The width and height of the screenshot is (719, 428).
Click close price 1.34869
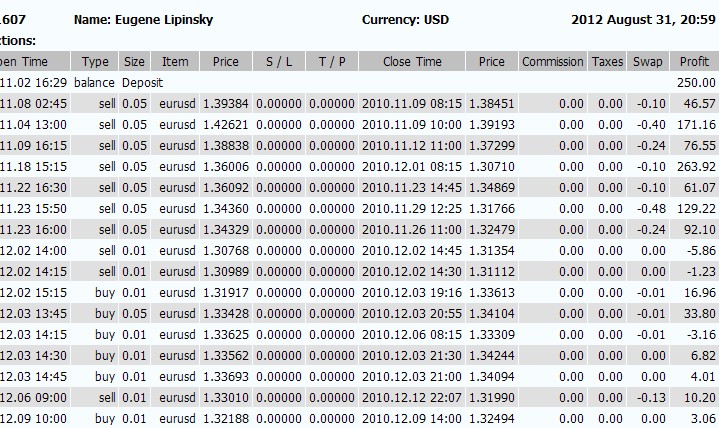[492, 188]
